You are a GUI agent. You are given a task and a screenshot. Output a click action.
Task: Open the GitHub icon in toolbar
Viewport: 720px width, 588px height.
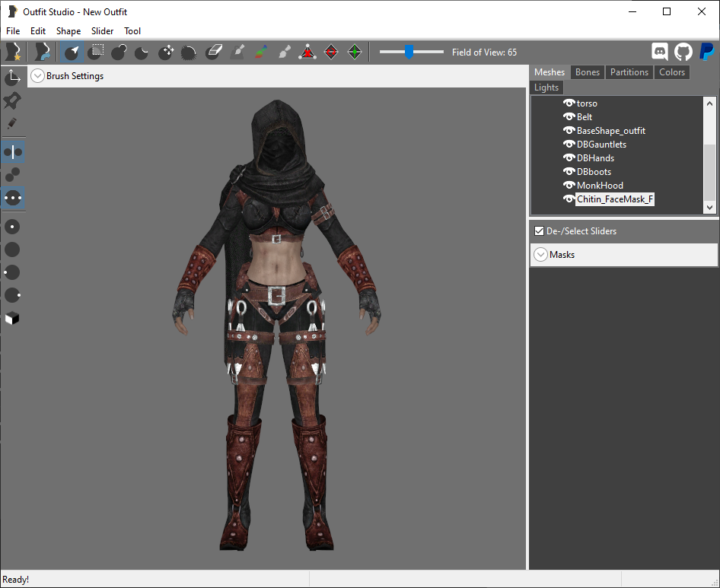[683, 52]
